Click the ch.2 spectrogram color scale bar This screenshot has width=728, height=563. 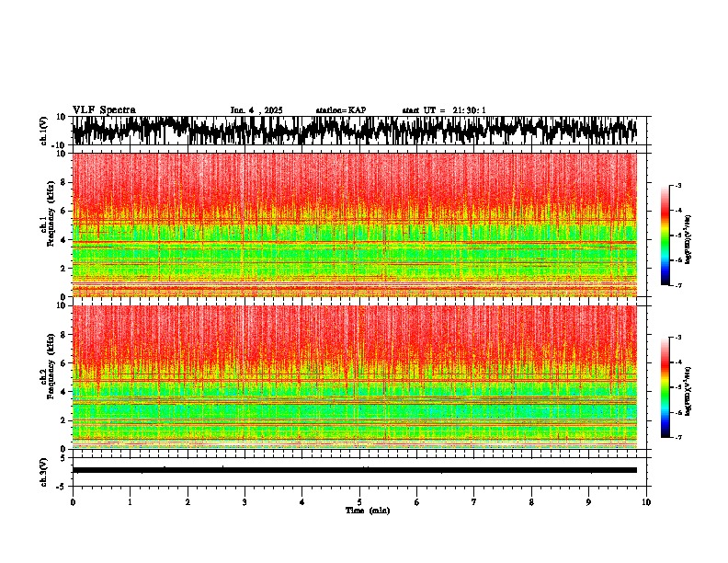point(665,387)
